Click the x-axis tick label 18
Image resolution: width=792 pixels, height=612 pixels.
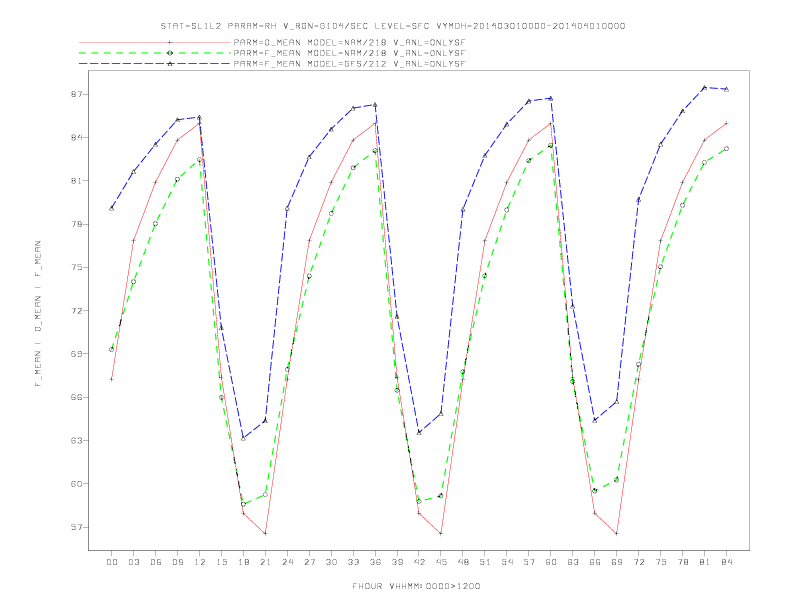(x=243, y=562)
